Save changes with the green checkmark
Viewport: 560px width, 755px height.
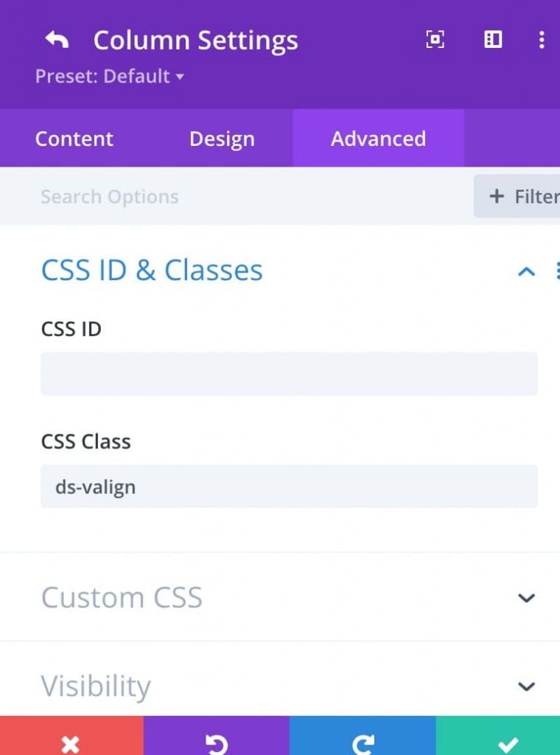[x=498, y=735]
